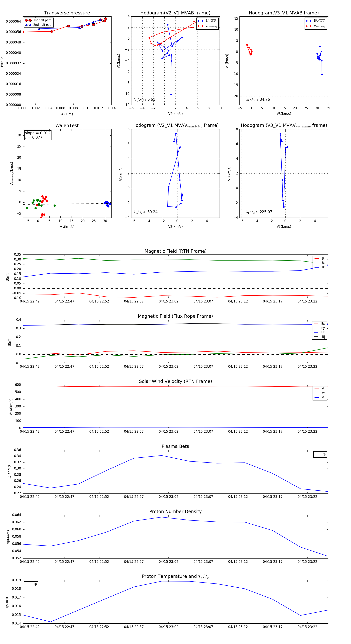Select the Bz' legend entry
The image size is (351, 644).
pos(320,332)
